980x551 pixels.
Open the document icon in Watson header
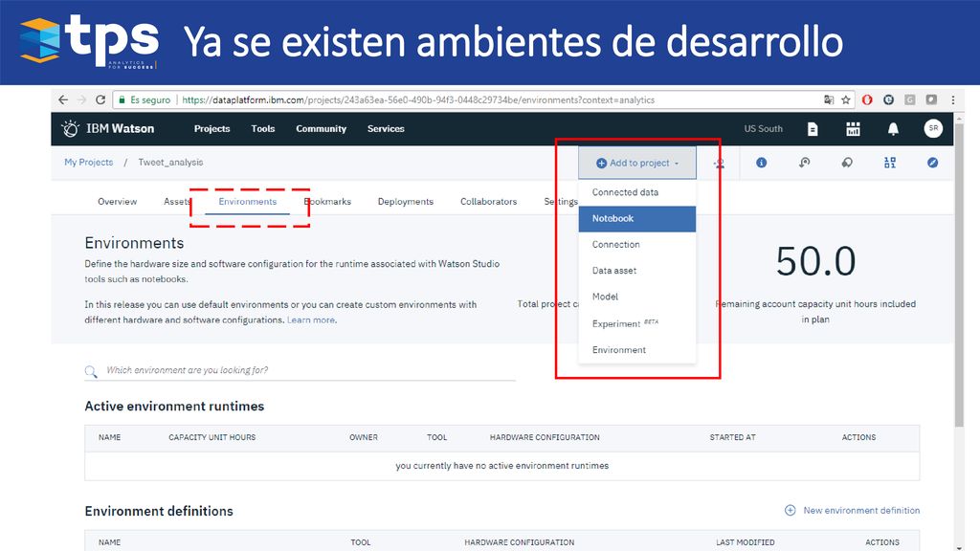coord(813,129)
